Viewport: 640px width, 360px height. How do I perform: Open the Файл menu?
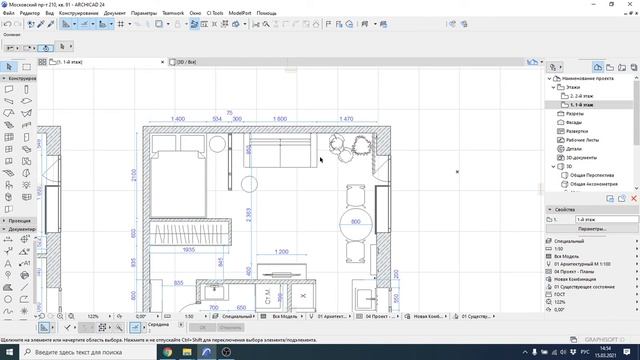pyautogui.click(x=8, y=13)
